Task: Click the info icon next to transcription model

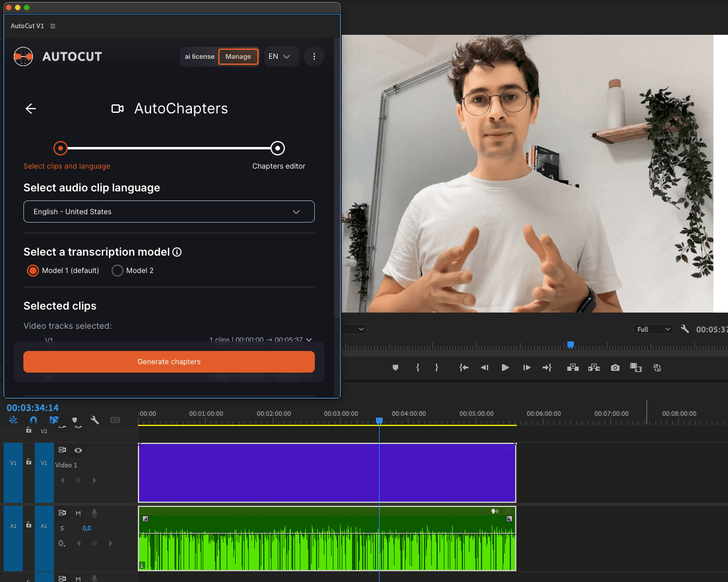Action: coord(177,252)
